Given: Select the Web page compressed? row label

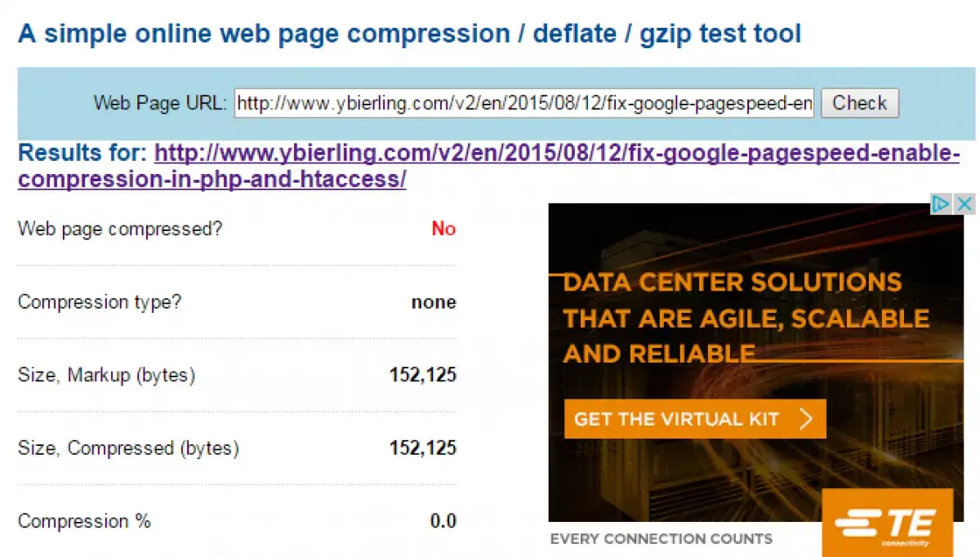Looking at the screenshot, I should pyautogui.click(x=120, y=229).
